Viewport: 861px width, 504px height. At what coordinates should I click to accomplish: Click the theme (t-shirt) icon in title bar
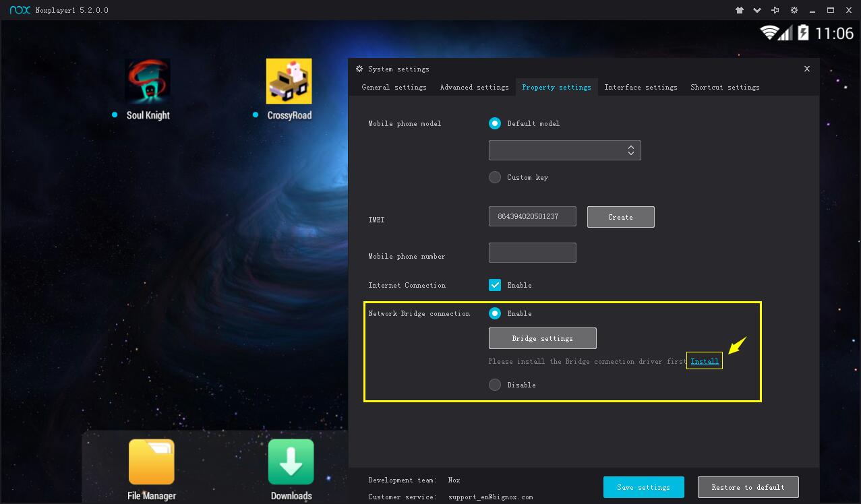(x=740, y=10)
